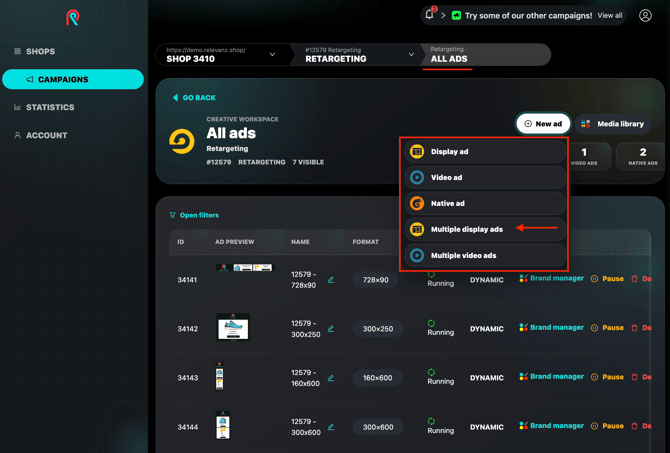
Task: Select Display ad from the menu
Action: [485, 151]
